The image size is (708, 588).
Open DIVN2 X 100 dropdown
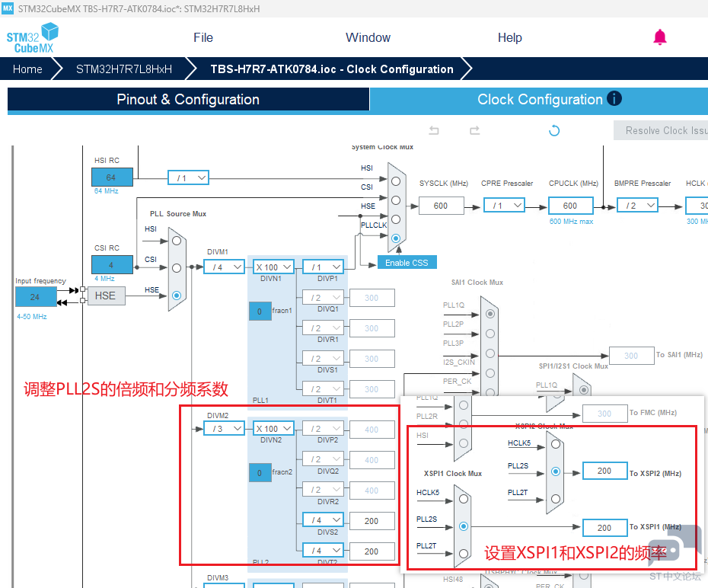(x=273, y=429)
